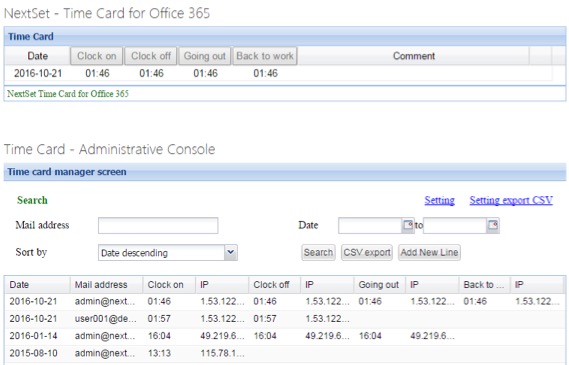Click the Search button

coord(318,253)
